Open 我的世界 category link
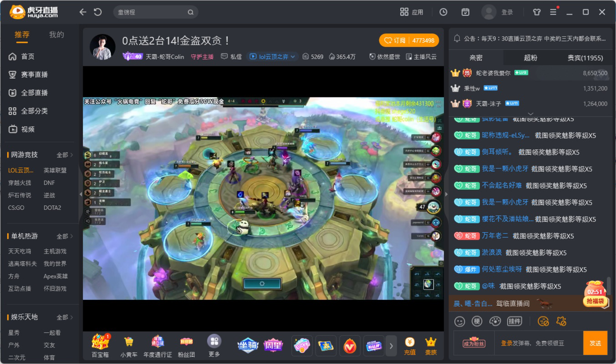The image size is (616, 364). point(55,264)
